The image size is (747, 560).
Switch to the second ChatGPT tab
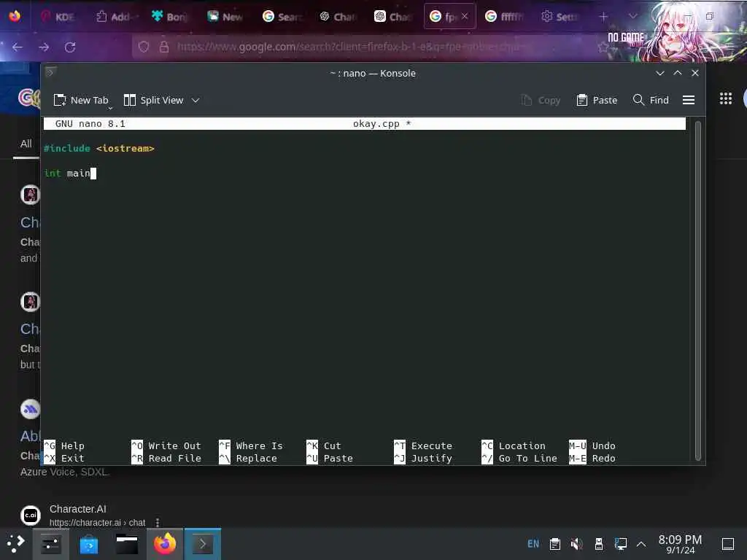click(x=393, y=17)
